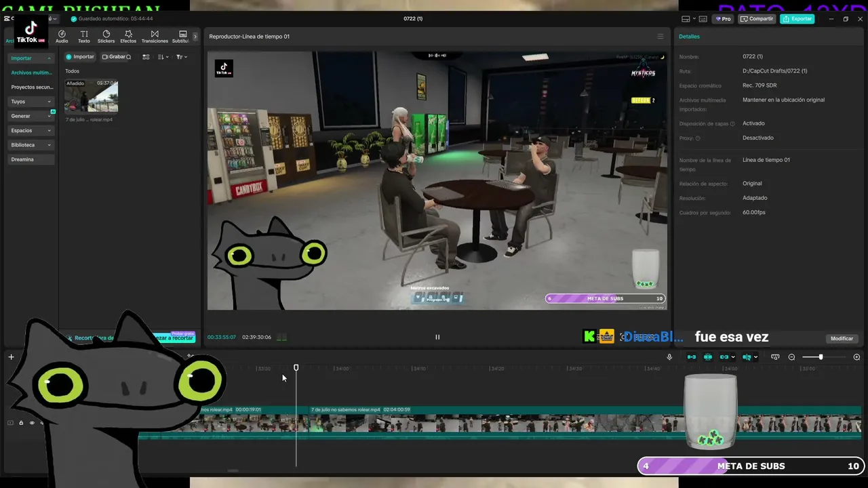
Task: Click the Grabar record button
Action: pyautogui.click(x=114, y=57)
